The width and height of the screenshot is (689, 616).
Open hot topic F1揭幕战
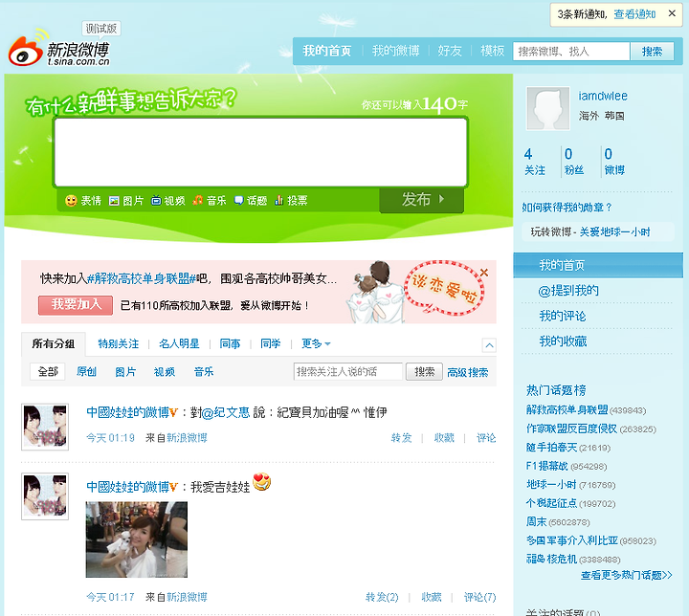click(547, 466)
